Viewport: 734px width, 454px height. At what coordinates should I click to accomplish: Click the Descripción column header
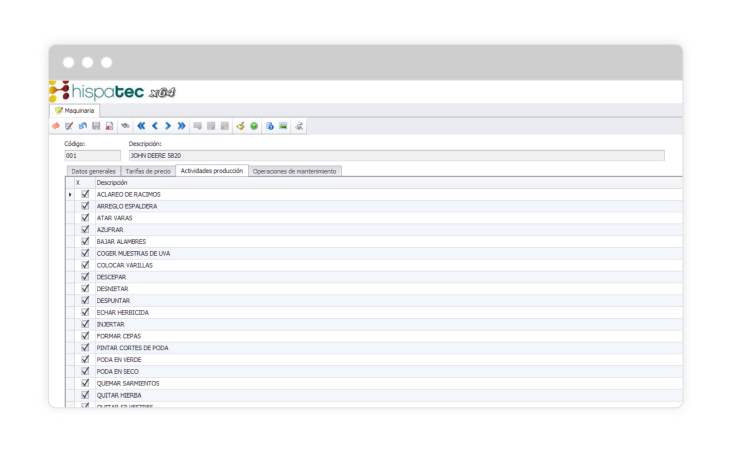point(112,183)
